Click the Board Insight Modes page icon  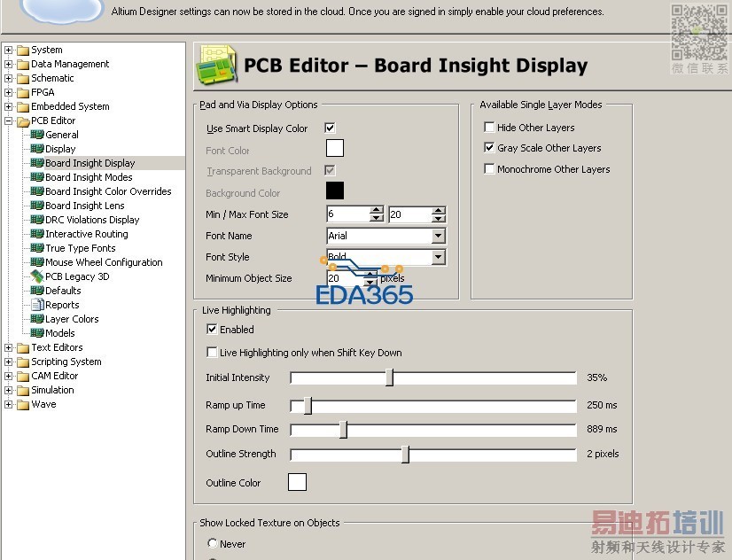pos(37,177)
